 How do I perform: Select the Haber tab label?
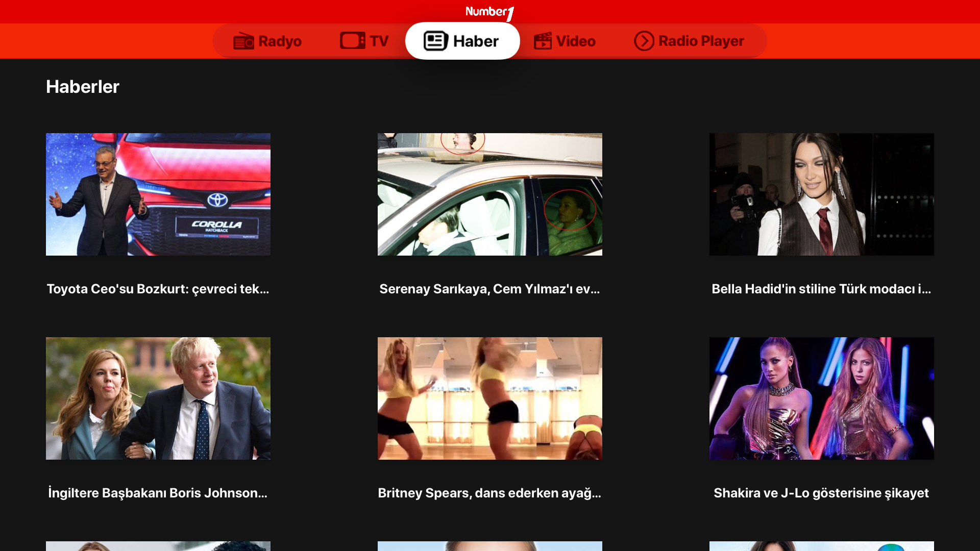click(x=476, y=41)
